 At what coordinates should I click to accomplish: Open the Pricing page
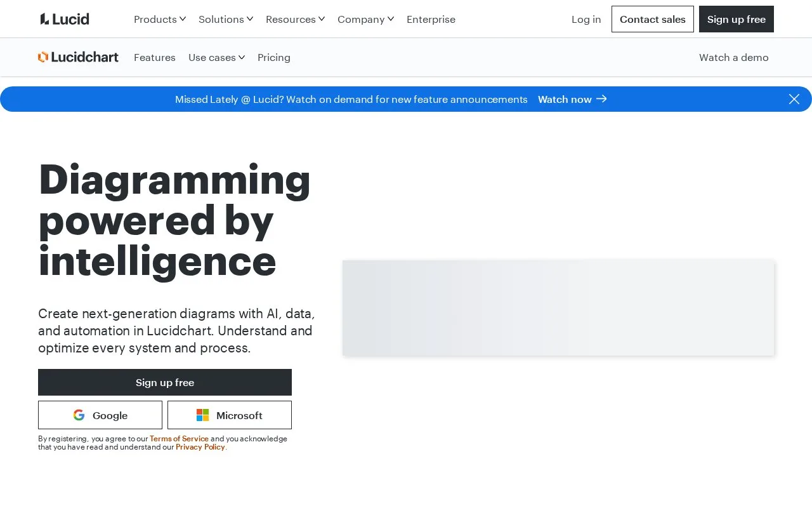click(x=274, y=57)
